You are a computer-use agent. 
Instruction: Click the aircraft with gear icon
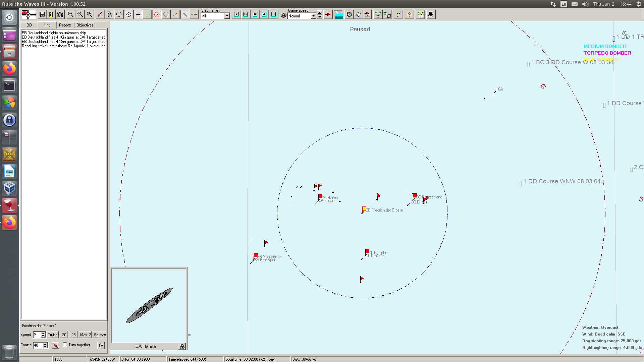coord(387,14)
